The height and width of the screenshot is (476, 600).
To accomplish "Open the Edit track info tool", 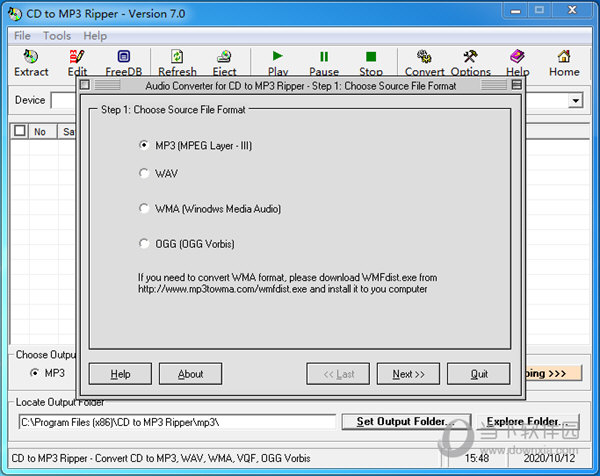I will (x=77, y=63).
